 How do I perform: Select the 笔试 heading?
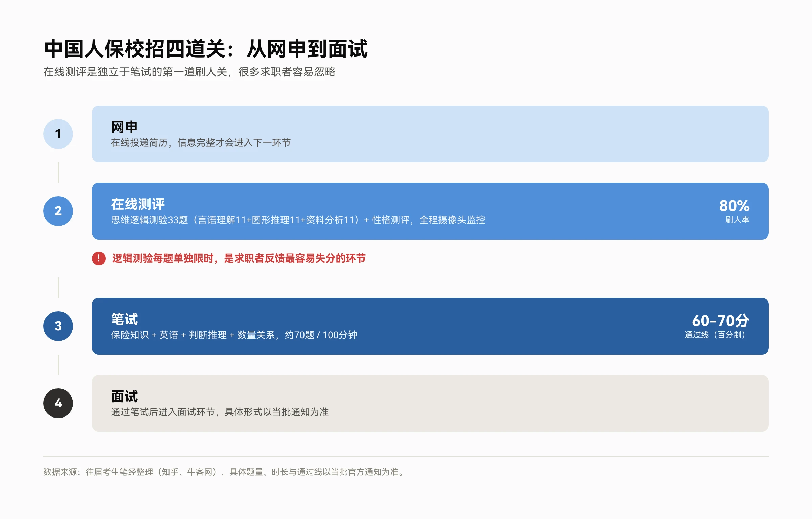point(124,319)
